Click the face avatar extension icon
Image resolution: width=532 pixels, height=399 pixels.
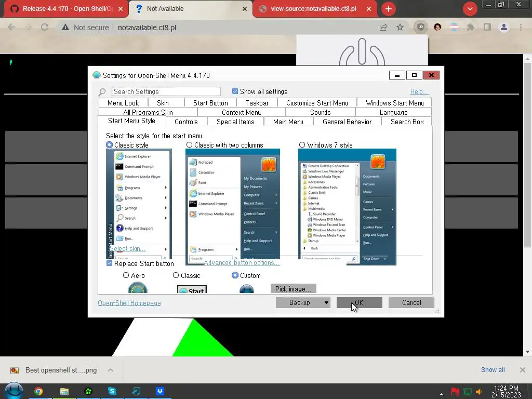pos(437,27)
